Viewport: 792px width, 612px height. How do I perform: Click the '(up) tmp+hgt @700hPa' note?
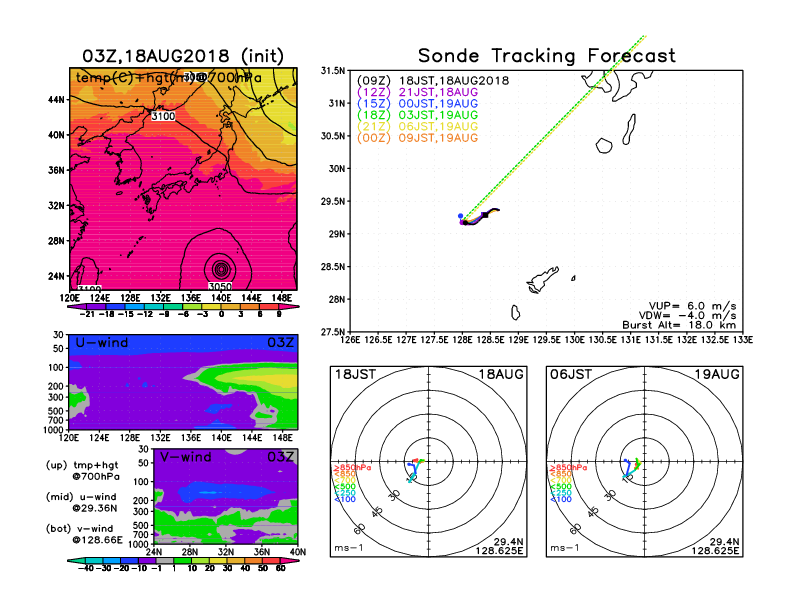[x=82, y=471]
